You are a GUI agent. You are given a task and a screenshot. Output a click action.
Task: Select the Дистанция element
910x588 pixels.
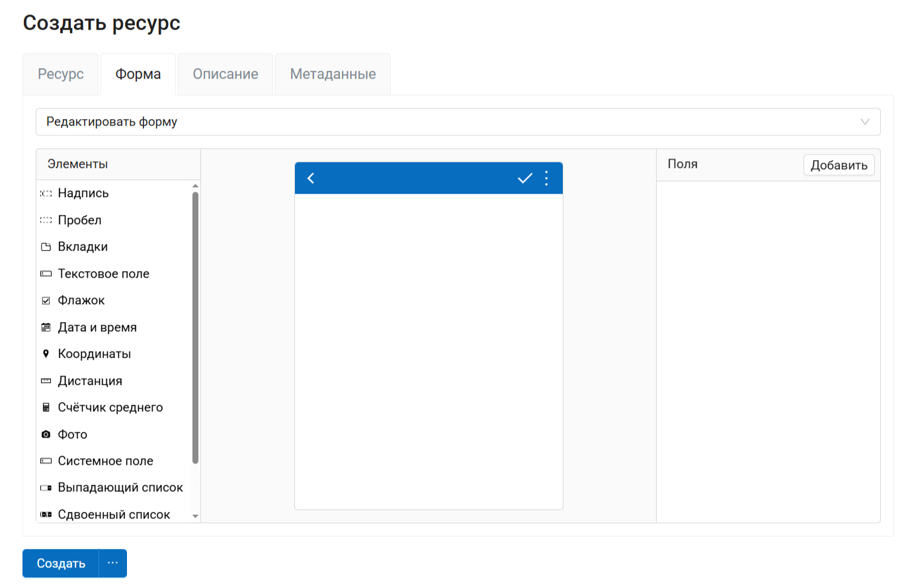click(91, 380)
